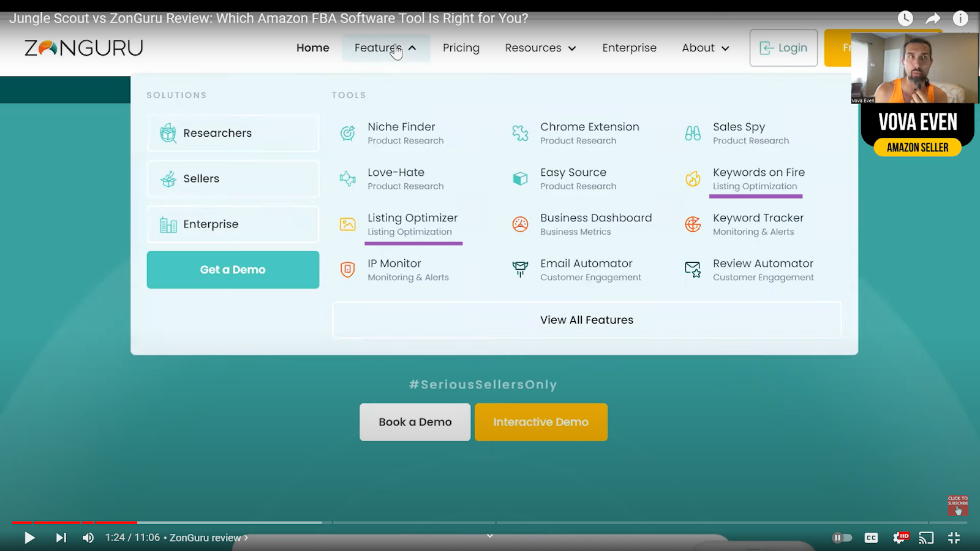The width and height of the screenshot is (980, 551).
Task: Click the Login button
Action: 783,48
